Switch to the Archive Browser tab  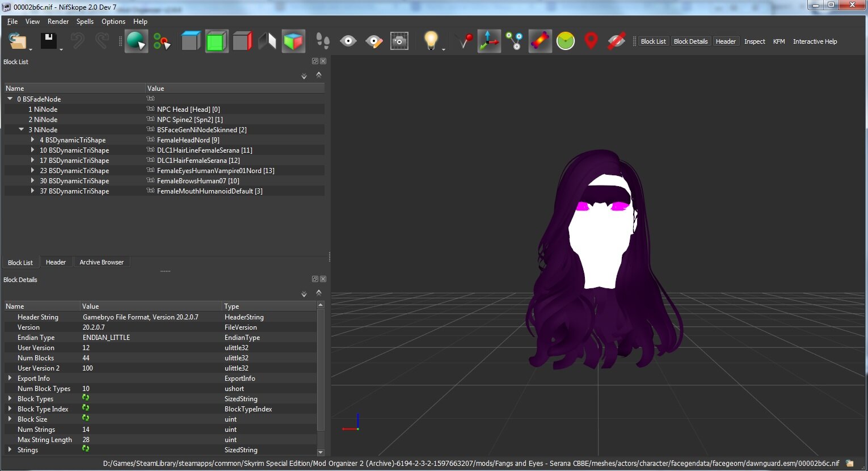(x=102, y=262)
